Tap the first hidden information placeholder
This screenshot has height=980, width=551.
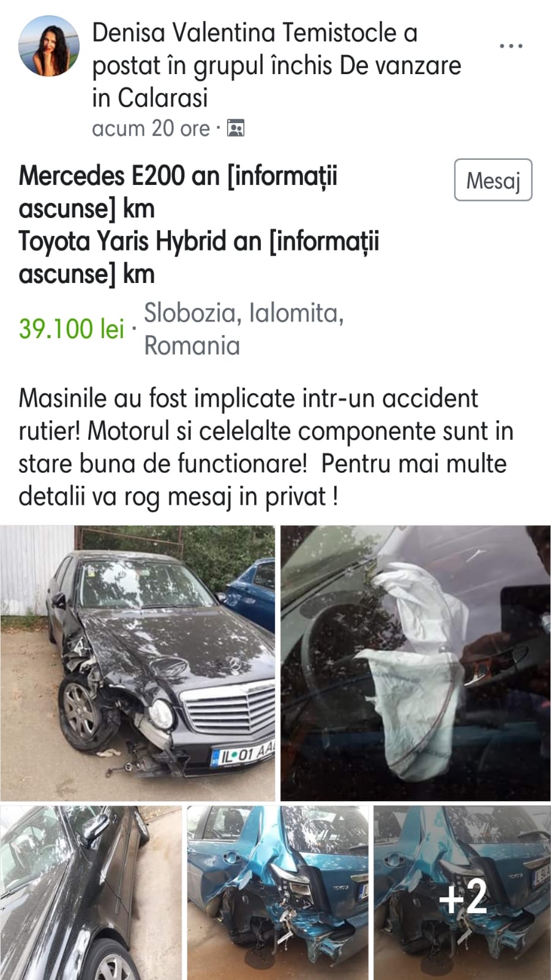click(178, 192)
